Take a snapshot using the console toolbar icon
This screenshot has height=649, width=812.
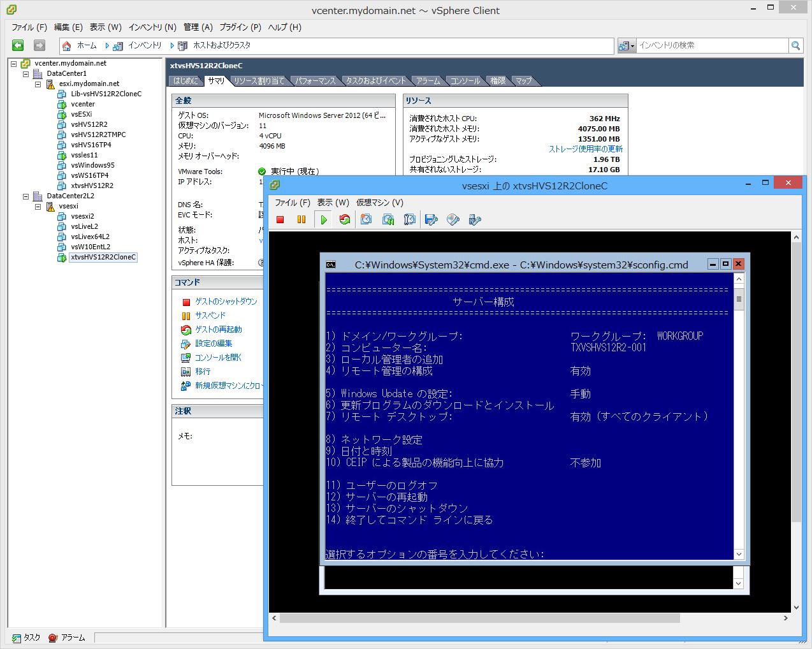coord(366,219)
